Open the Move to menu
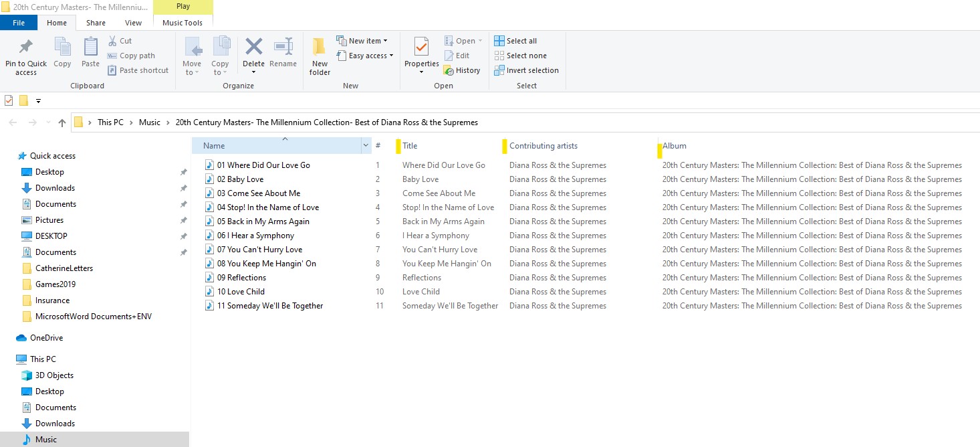This screenshot has width=980, height=447. pyautogui.click(x=192, y=56)
